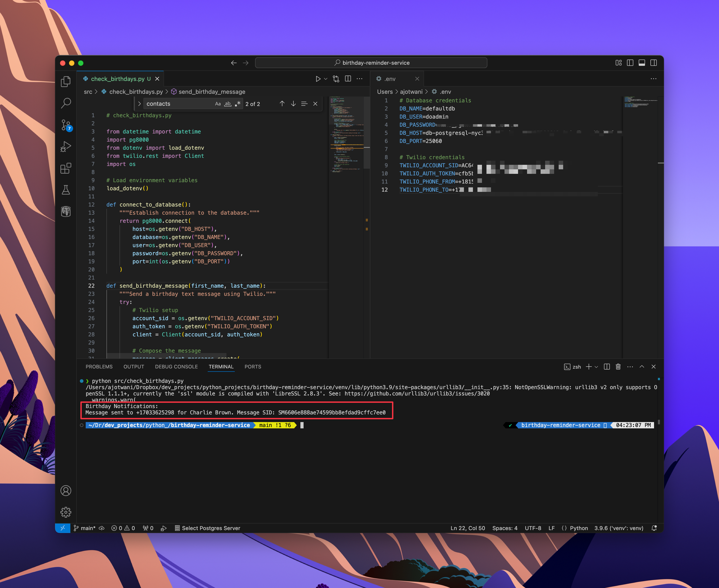Create a new terminal with plus icon
Image resolution: width=719 pixels, height=588 pixels.
(x=589, y=367)
